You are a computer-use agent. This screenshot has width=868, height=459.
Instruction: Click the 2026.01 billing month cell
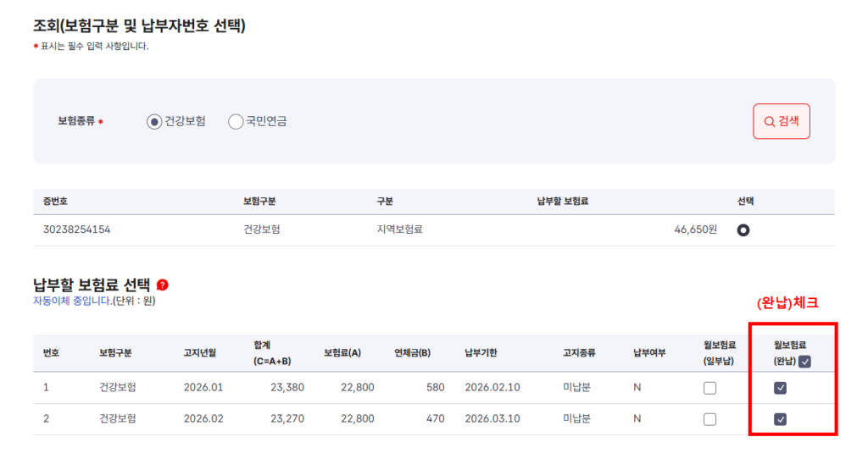pos(203,388)
